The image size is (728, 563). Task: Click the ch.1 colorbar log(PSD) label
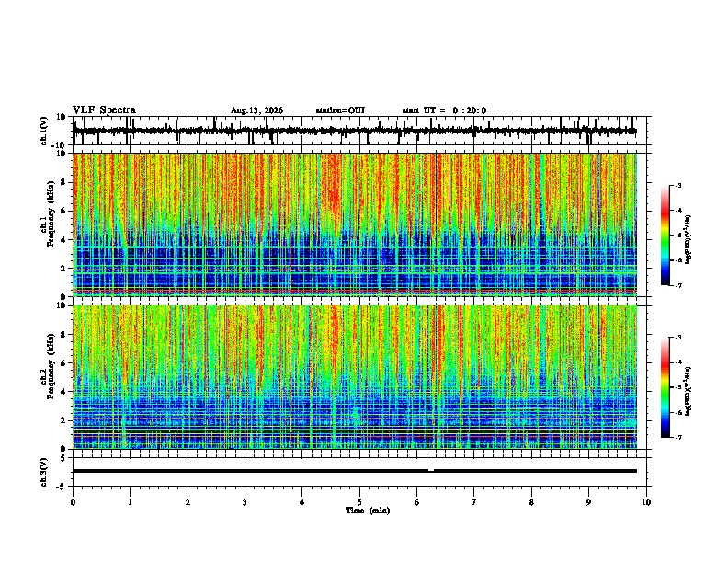(688, 239)
